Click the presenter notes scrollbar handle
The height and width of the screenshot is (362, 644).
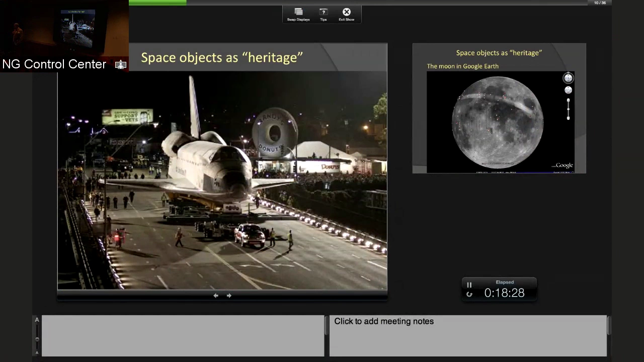327,325
